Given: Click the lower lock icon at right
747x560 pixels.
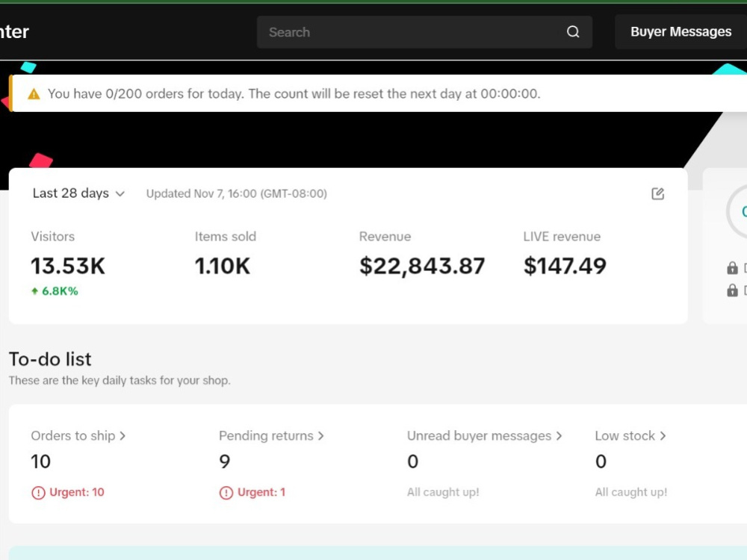Looking at the screenshot, I should coord(732,290).
